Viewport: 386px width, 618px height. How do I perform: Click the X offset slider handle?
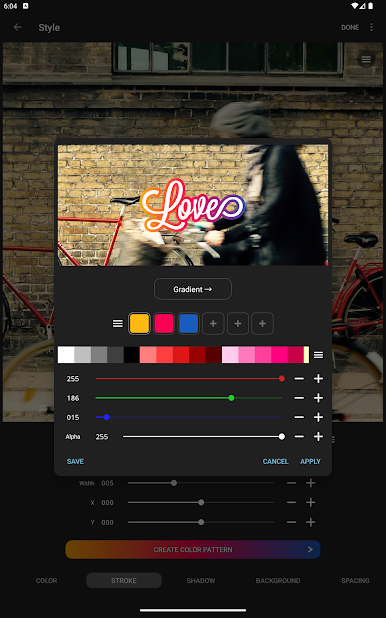[201, 503]
